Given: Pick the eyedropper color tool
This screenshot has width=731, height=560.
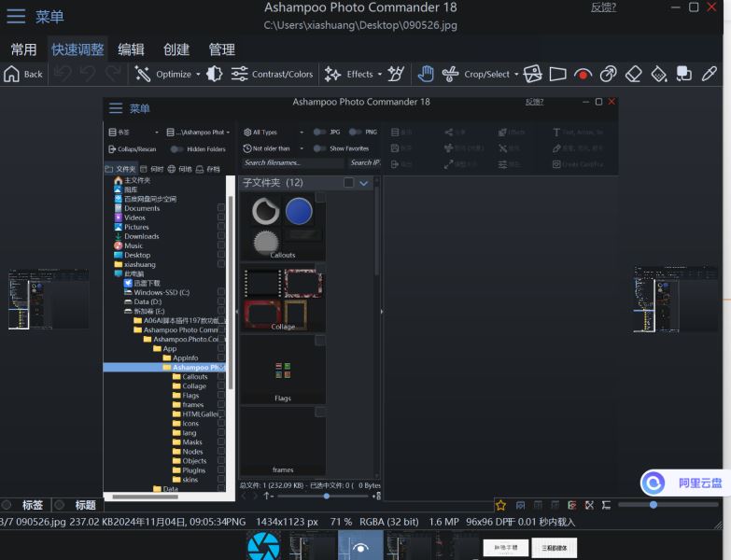Looking at the screenshot, I should click(710, 74).
